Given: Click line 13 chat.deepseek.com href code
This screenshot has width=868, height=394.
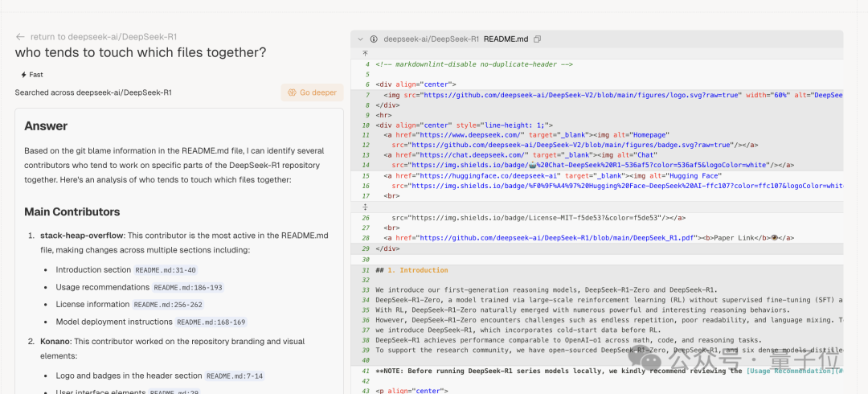Looking at the screenshot, I should pyautogui.click(x=520, y=154).
